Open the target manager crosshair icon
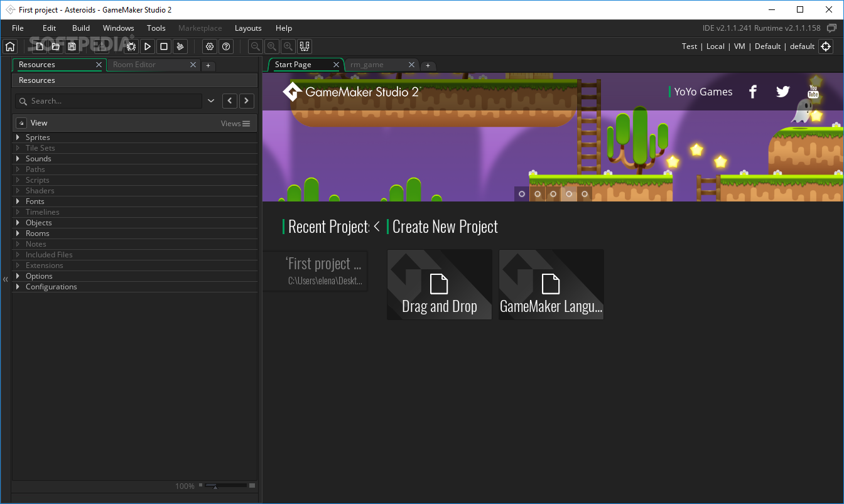 (x=826, y=46)
